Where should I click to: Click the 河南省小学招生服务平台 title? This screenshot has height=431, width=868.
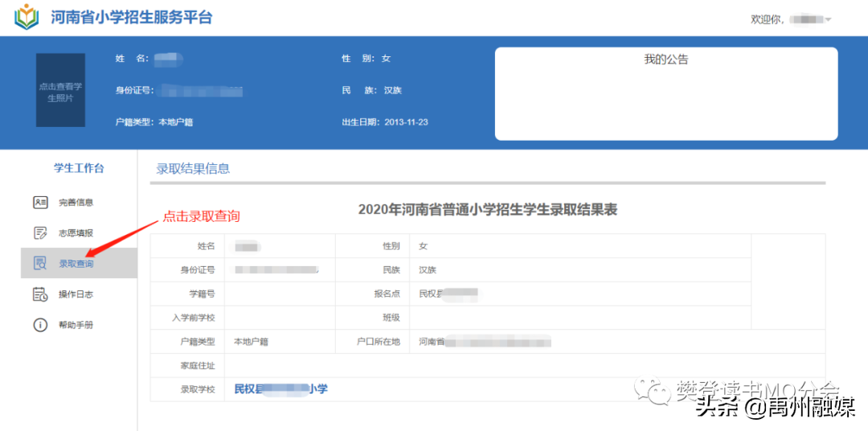pyautogui.click(x=131, y=17)
